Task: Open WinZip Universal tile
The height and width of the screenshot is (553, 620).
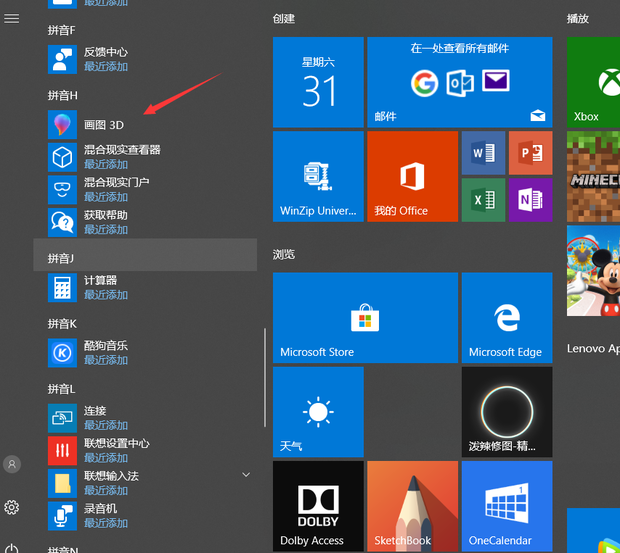Action: pos(318,176)
